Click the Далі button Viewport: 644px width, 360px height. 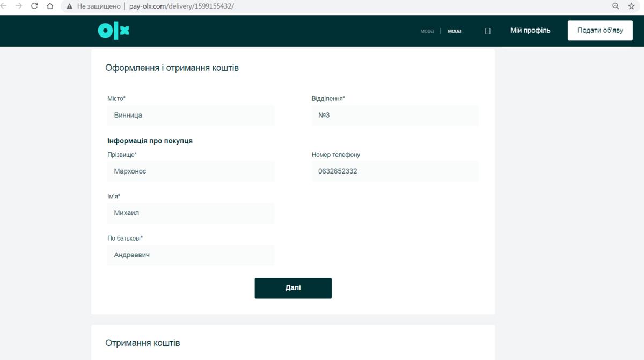pyautogui.click(x=293, y=288)
